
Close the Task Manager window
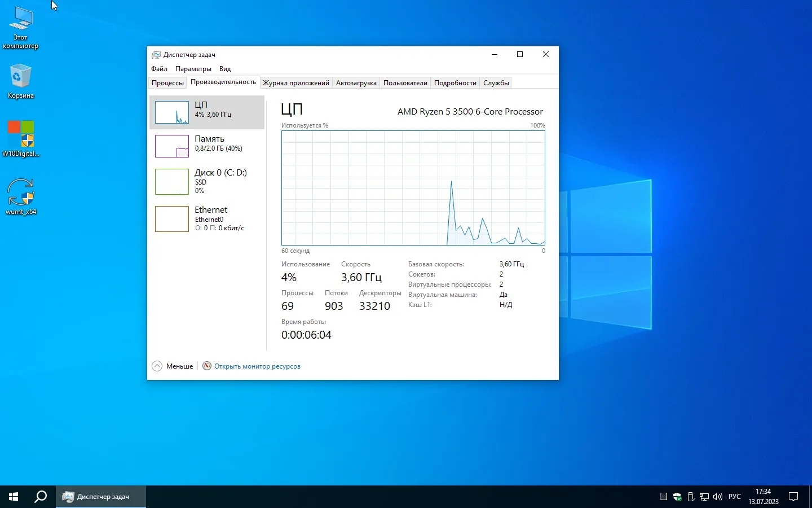tap(546, 55)
